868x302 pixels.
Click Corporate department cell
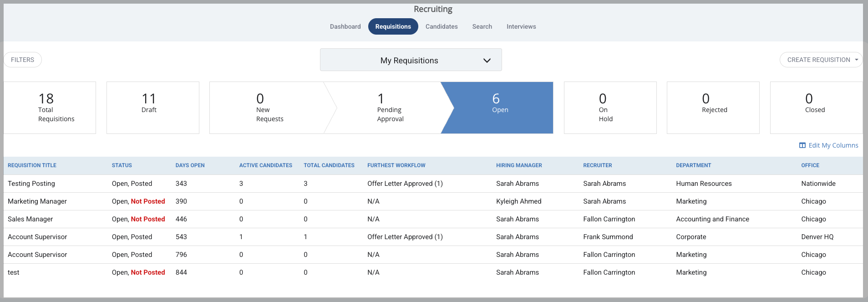pyautogui.click(x=691, y=237)
